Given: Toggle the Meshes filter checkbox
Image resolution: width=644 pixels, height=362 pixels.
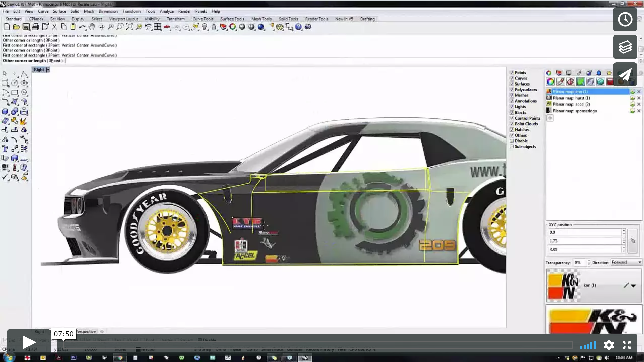Looking at the screenshot, I should click(x=512, y=95).
